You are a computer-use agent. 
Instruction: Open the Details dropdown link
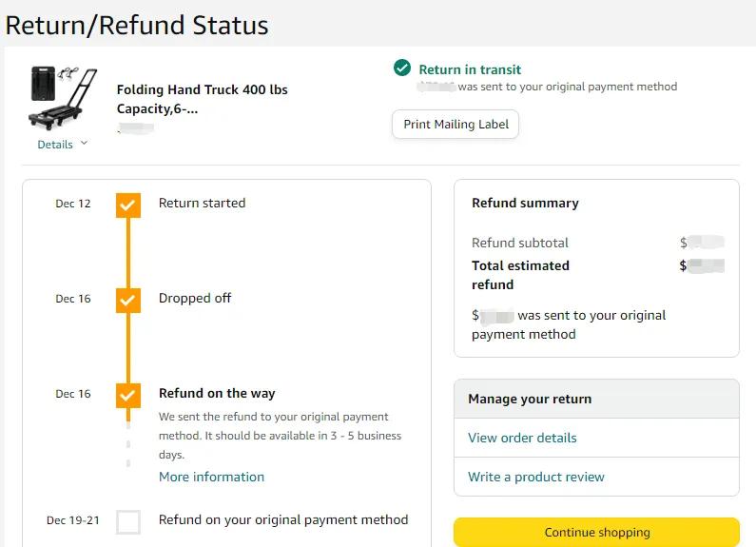point(55,145)
